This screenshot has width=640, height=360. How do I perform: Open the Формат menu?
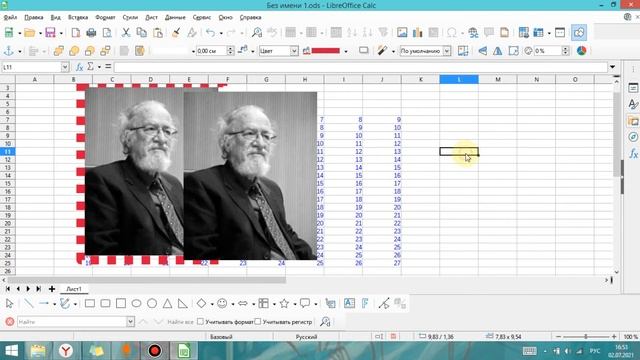click(105, 17)
